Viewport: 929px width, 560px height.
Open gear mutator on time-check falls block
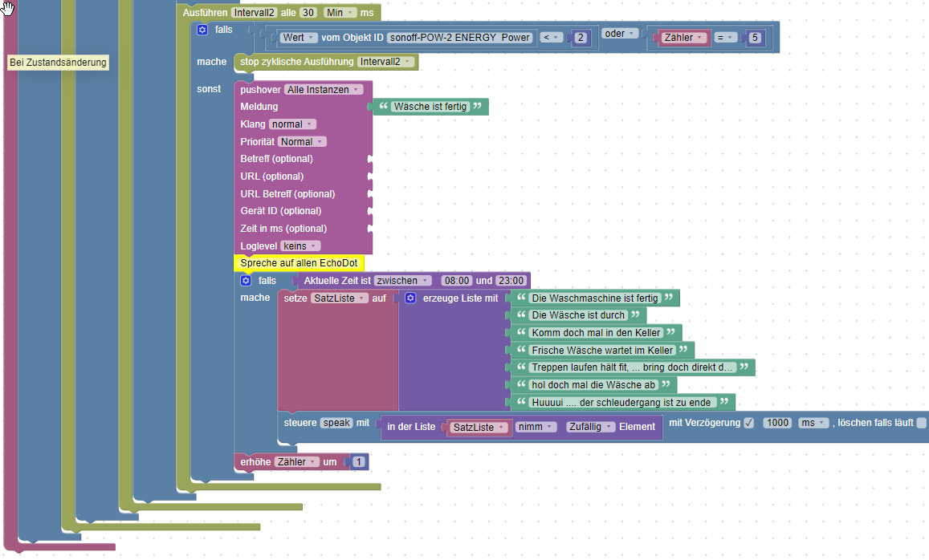tap(246, 281)
